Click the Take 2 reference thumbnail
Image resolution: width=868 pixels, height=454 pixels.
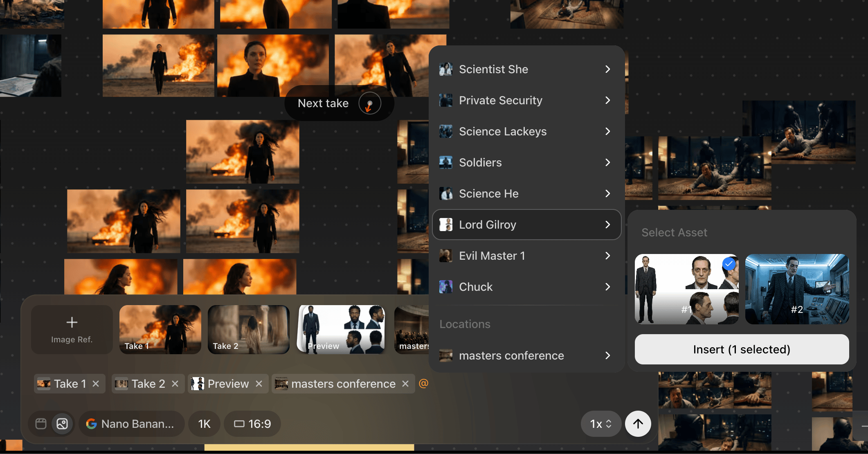(x=249, y=330)
